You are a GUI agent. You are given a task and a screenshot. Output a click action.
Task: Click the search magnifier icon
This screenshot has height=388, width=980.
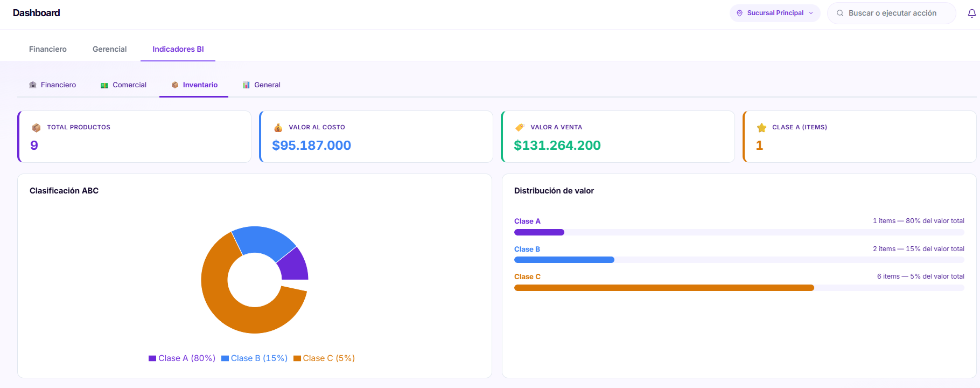pos(840,13)
